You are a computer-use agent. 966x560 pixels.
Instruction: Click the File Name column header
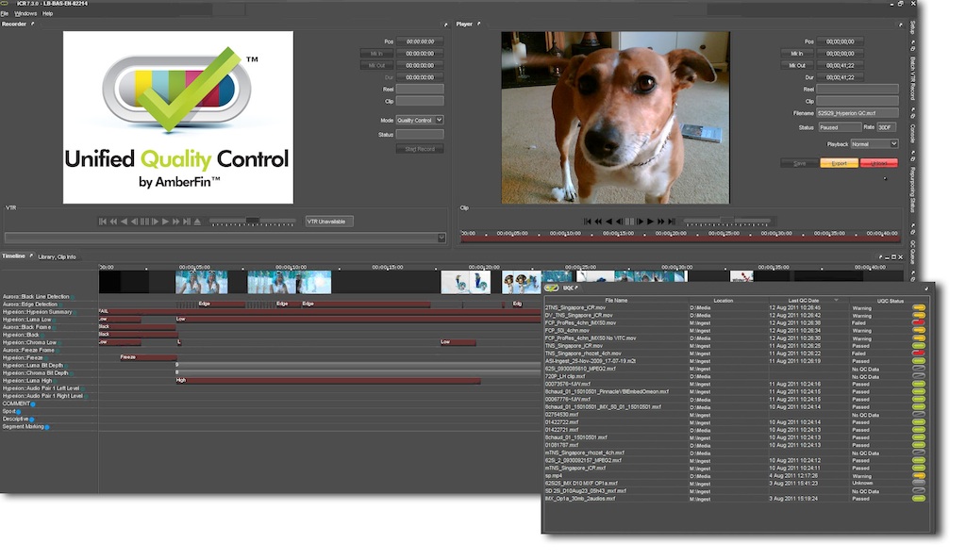[x=616, y=301]
